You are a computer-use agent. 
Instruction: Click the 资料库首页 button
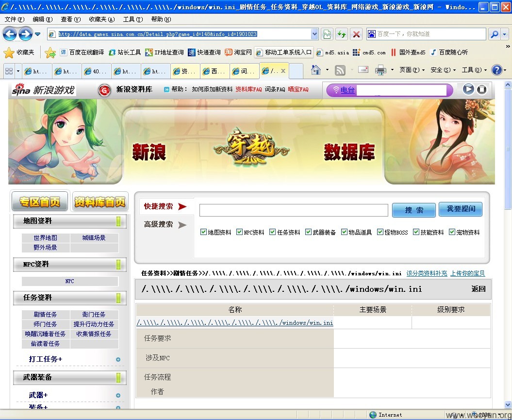(x=100, y=202)
